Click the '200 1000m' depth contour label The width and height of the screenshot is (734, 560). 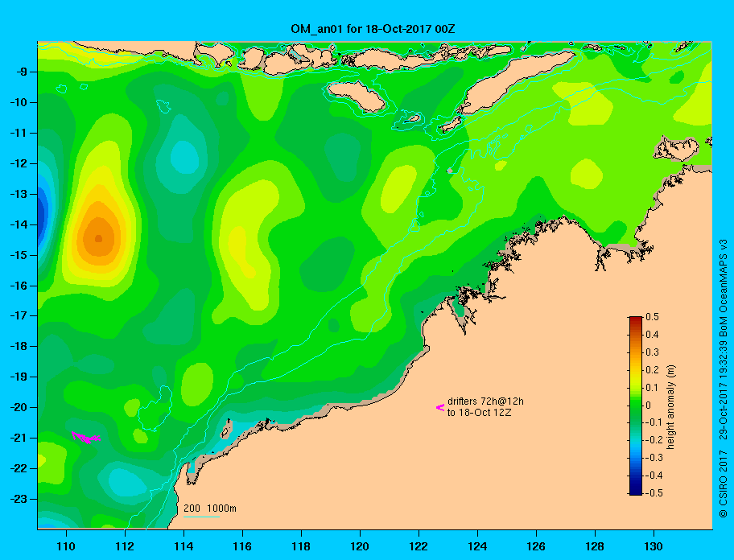pos(210,508)
